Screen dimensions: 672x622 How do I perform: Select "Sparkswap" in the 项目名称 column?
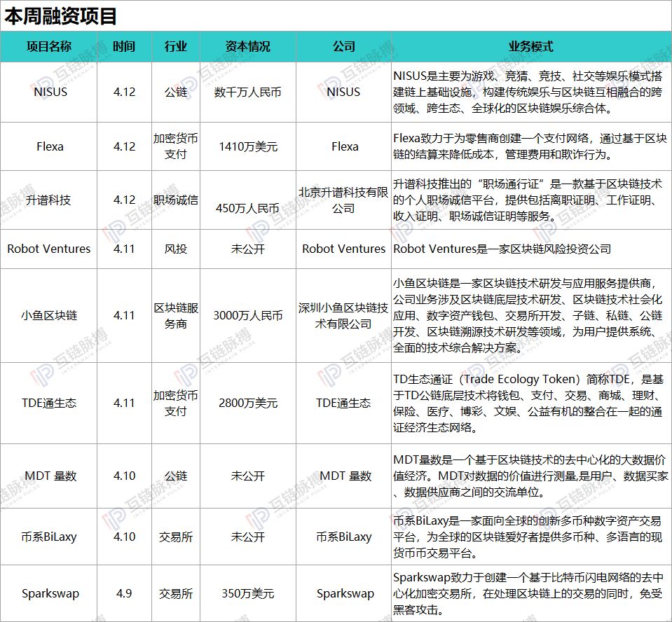(x=50, y=594)
